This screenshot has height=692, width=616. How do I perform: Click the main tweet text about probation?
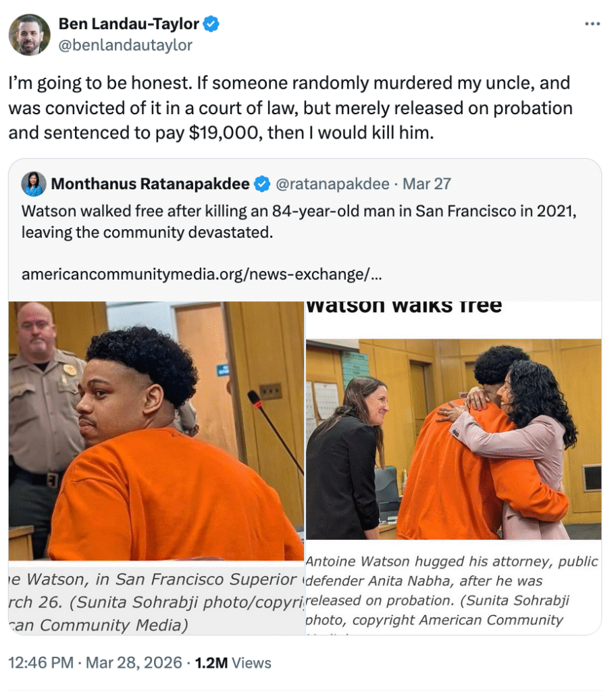(x=290, y=107)
